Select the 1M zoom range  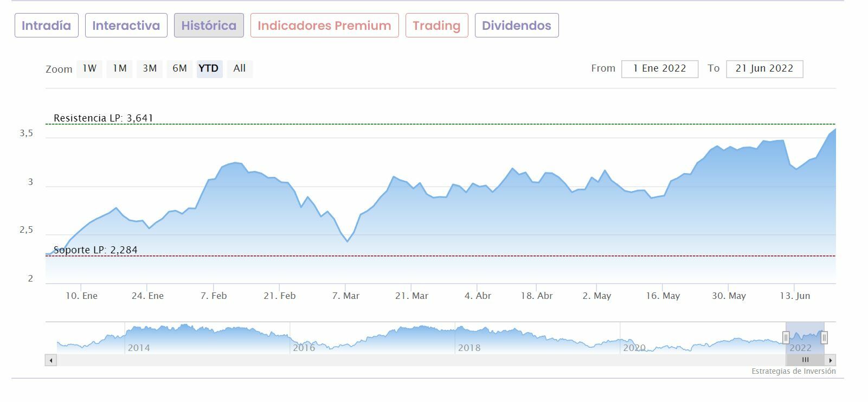click(119, 68)
